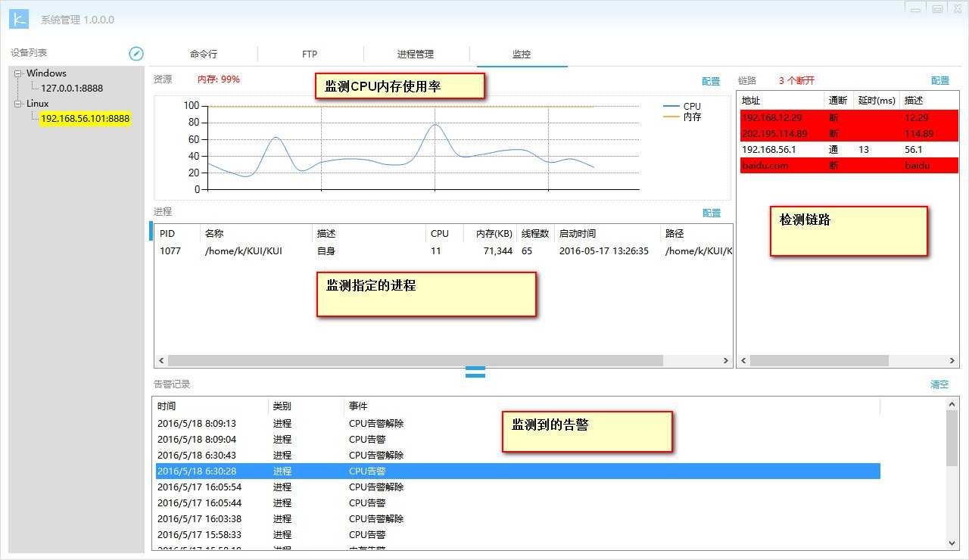The image size is (969, 560).
Task: Sort process table by 名称 column
Action: pos(256,233)
